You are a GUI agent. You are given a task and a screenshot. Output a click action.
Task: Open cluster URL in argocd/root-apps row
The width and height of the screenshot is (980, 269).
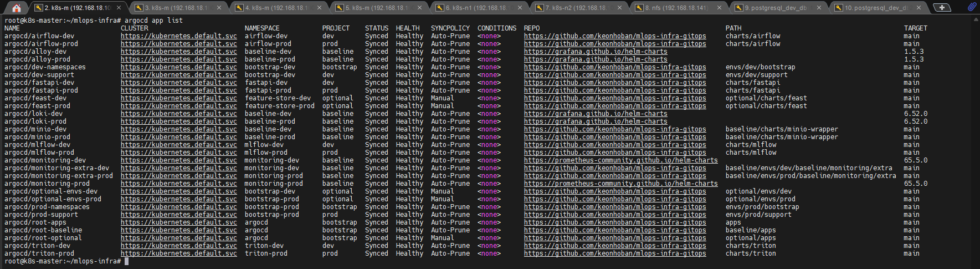pos(178,222)
